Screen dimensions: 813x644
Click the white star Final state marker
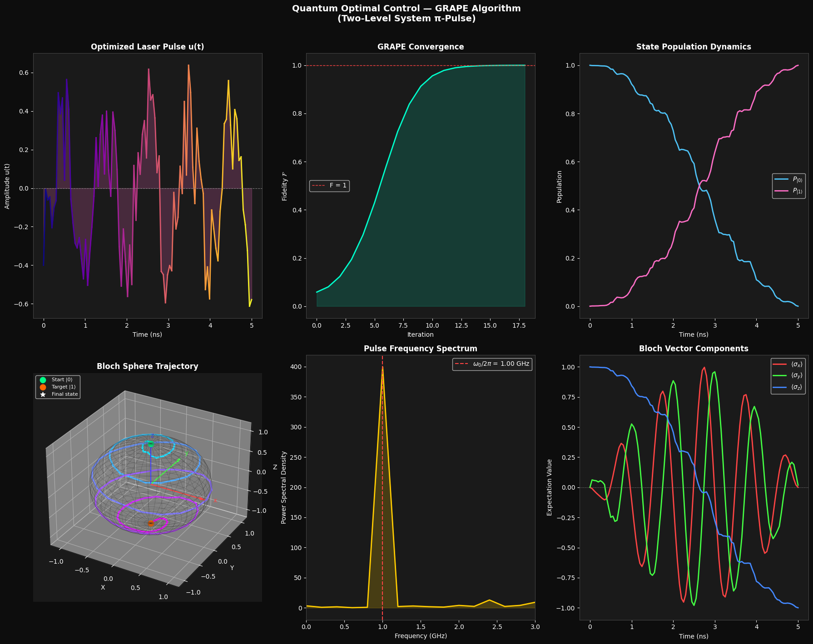pos(43,394)
